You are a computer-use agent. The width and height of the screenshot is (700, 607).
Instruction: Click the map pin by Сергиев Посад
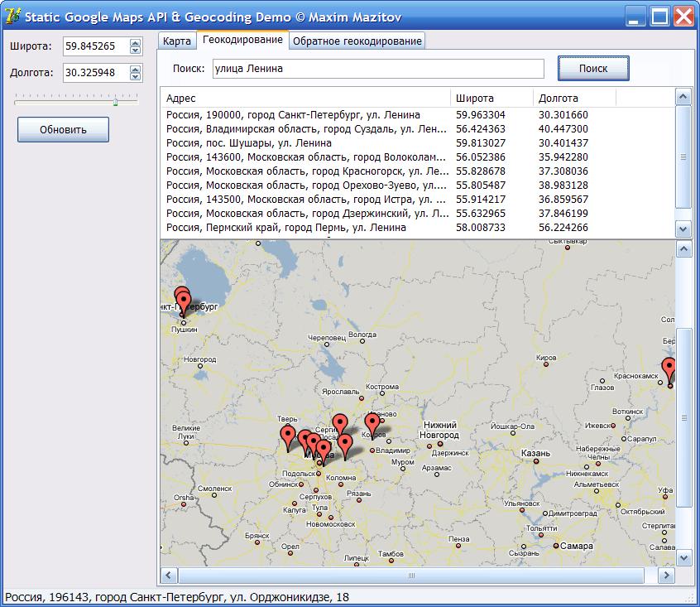pyautogui.click(x=340, y=424)
